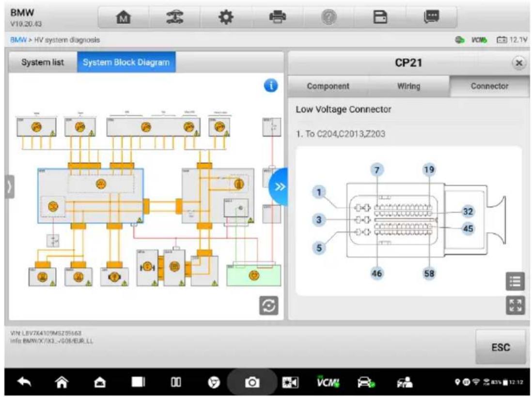Image resolution: width=532 pixels, height=397 pixels.
Task: Tap the Android back arrow
Action: 24,382
